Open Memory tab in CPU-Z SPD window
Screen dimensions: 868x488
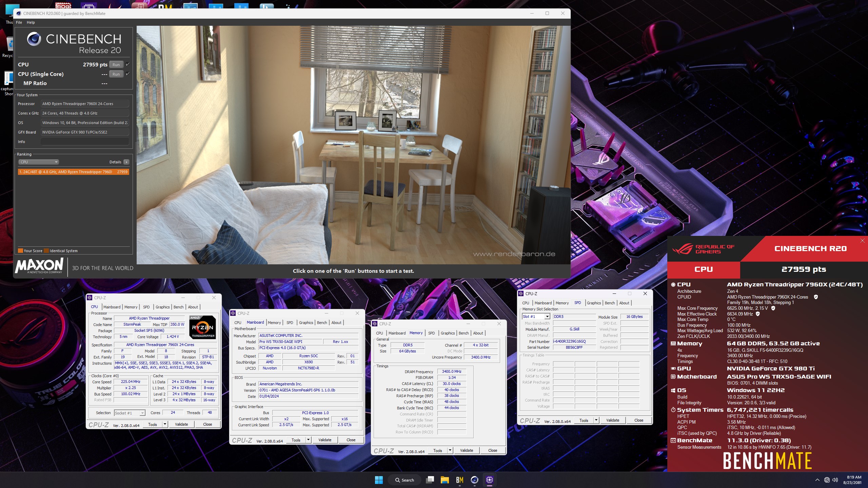tap(562, 303)
